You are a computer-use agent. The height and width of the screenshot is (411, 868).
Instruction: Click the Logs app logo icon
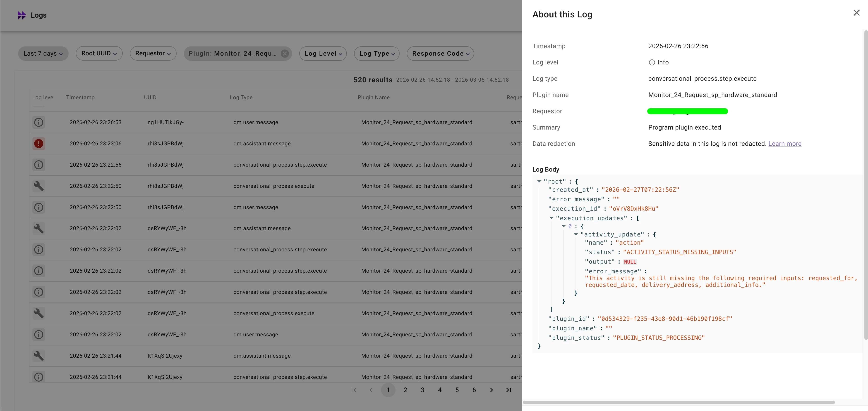click(22, 15)
